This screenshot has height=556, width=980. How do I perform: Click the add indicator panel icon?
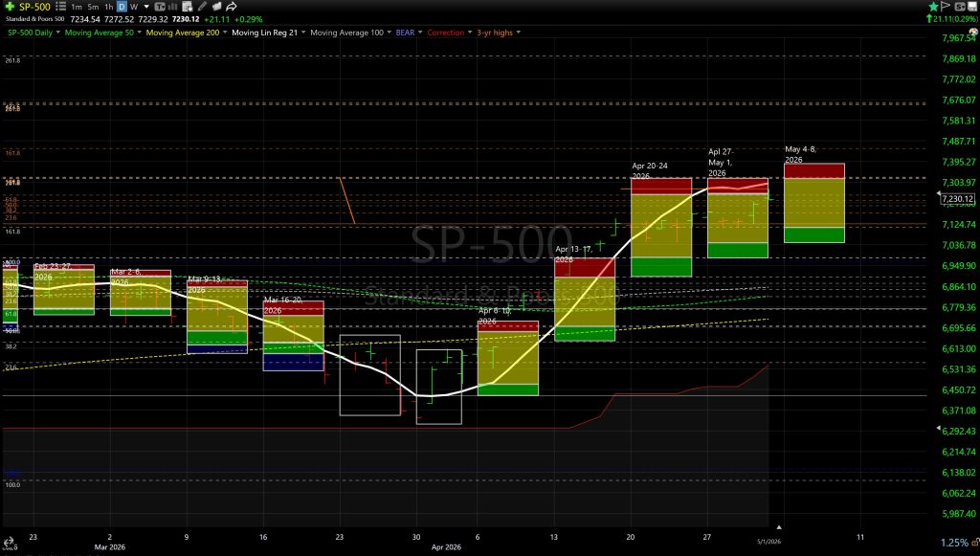[x=187, y=7]
